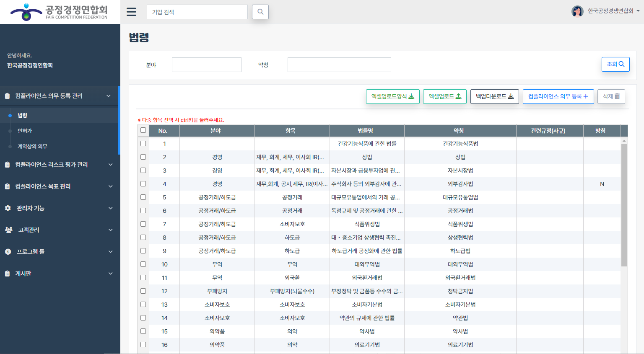Open the 프로그램 툴 sidebar menu

tap(60, 252)
